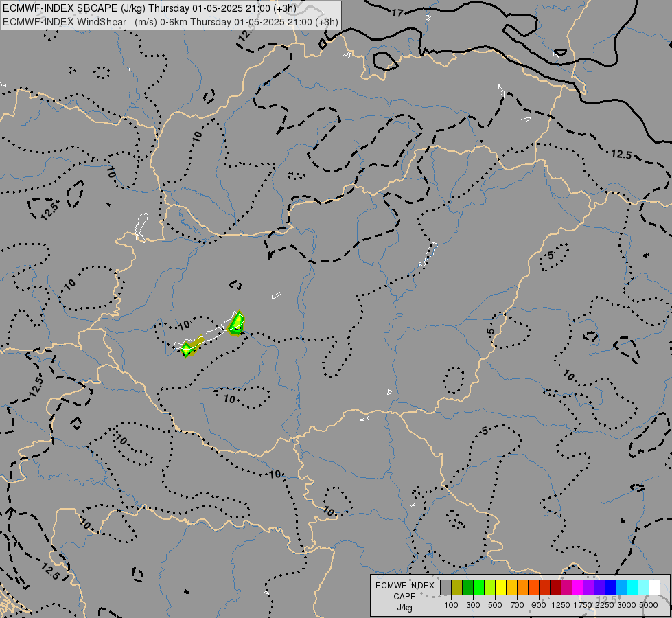This screenshot has height=618, width=672.
Task: Click the 100 value on legend scale
Action: point(451,605)
